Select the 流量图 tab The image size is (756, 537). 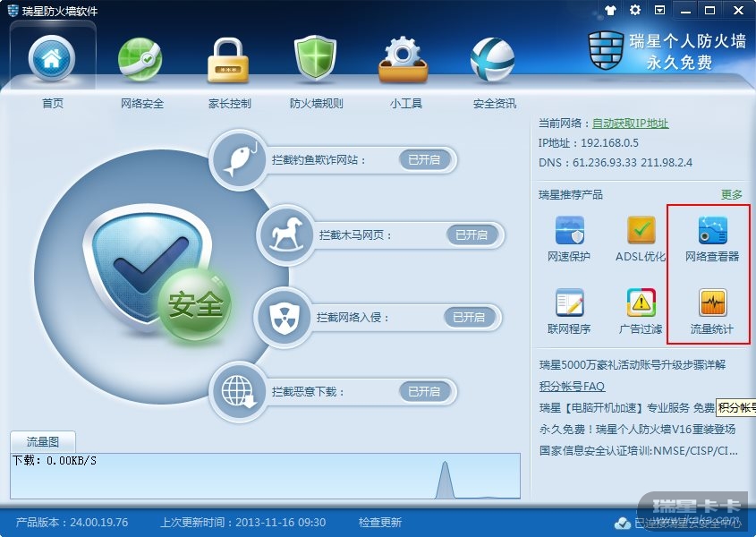(x=43, y=441)
